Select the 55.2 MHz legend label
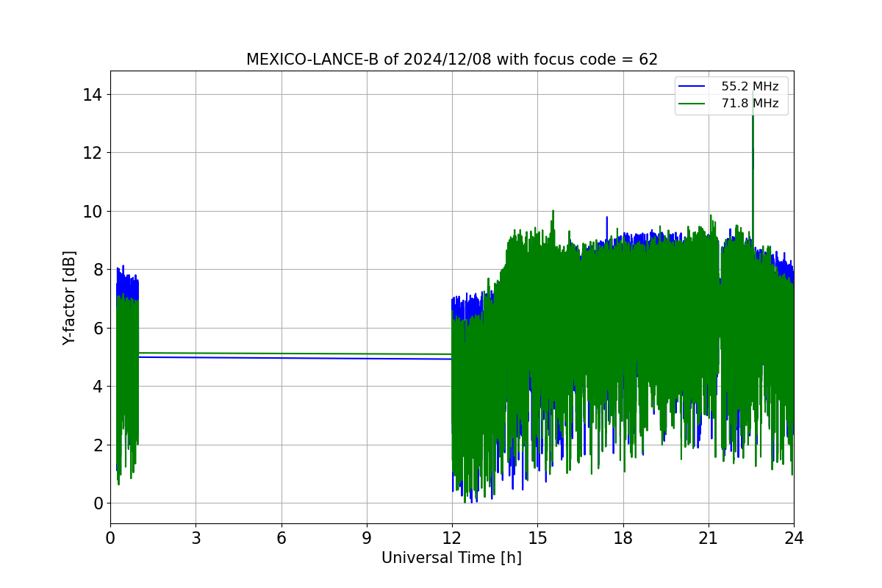Viewport: 882px width, 588px height. click(750, 87)
